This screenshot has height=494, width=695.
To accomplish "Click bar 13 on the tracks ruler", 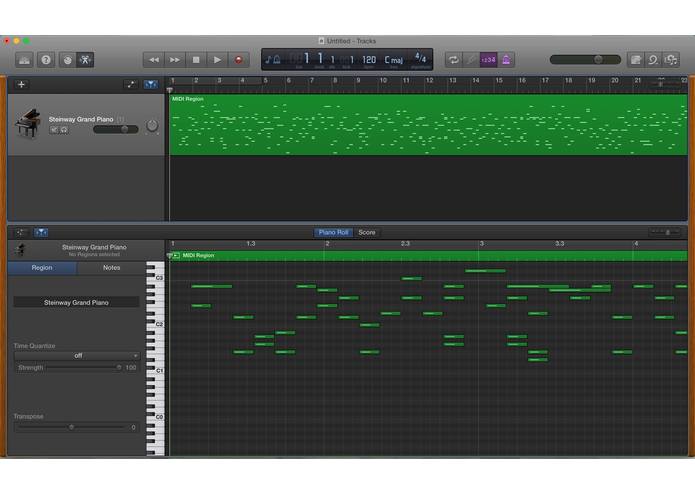I will [453, 81].
